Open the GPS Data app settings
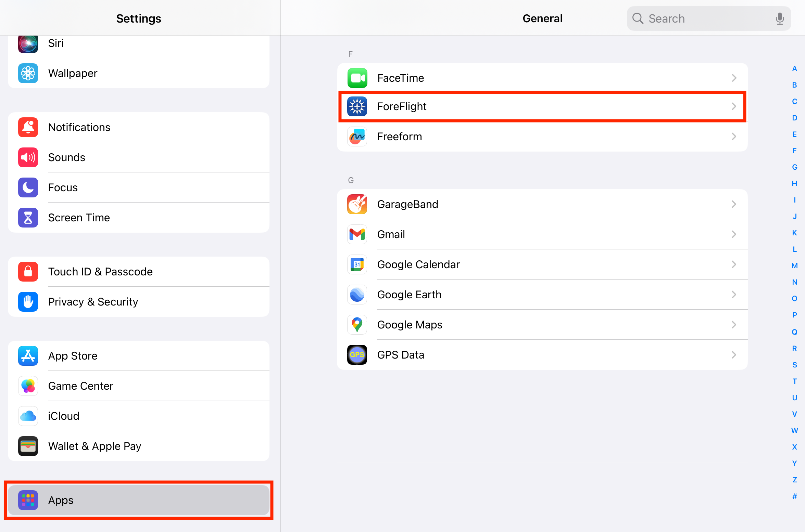 pos(542,355)
